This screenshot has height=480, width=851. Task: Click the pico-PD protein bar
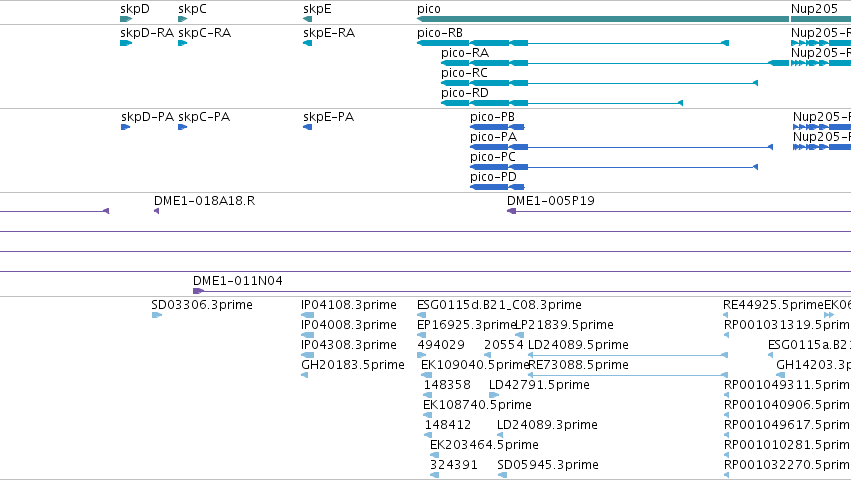click(497, 187)
